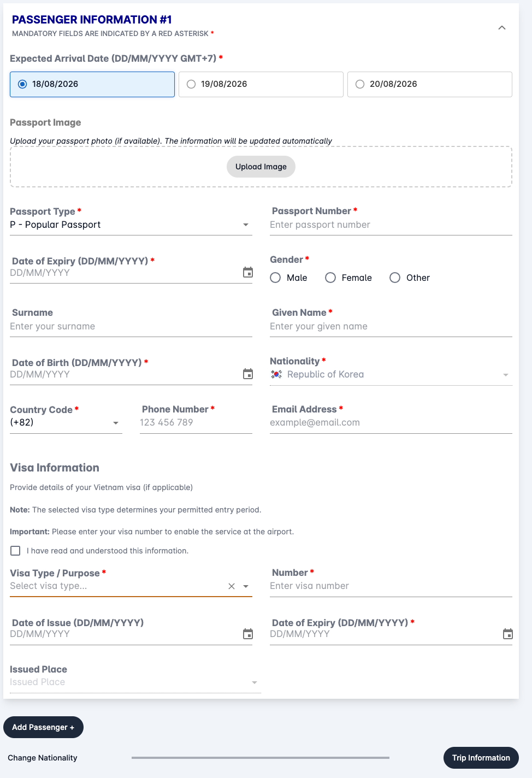
Task: Open the Passport Type dropdown
Action: pyautogui.click(x=131, y=225)
